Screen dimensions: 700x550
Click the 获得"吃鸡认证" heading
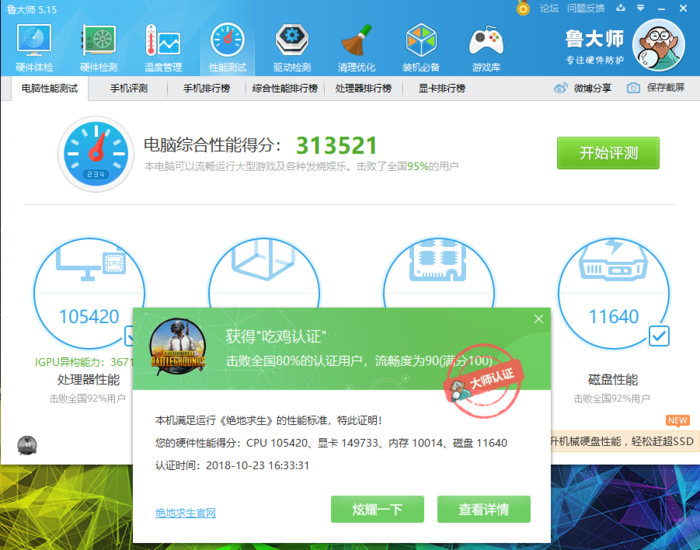pyautogui.click(x=275, y=336)
